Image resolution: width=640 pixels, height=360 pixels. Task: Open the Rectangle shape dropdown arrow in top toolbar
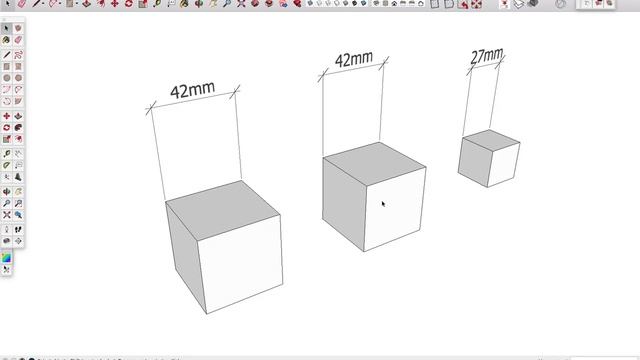pos(77,4)
